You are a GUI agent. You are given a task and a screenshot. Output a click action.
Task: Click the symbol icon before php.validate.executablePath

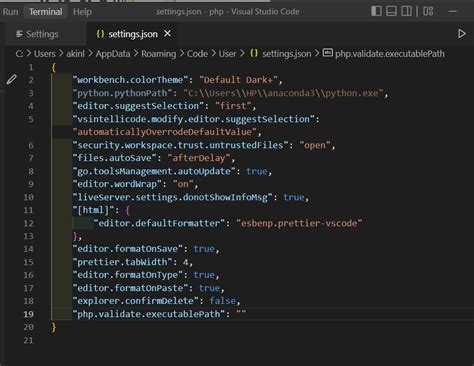tap(328, 53)
